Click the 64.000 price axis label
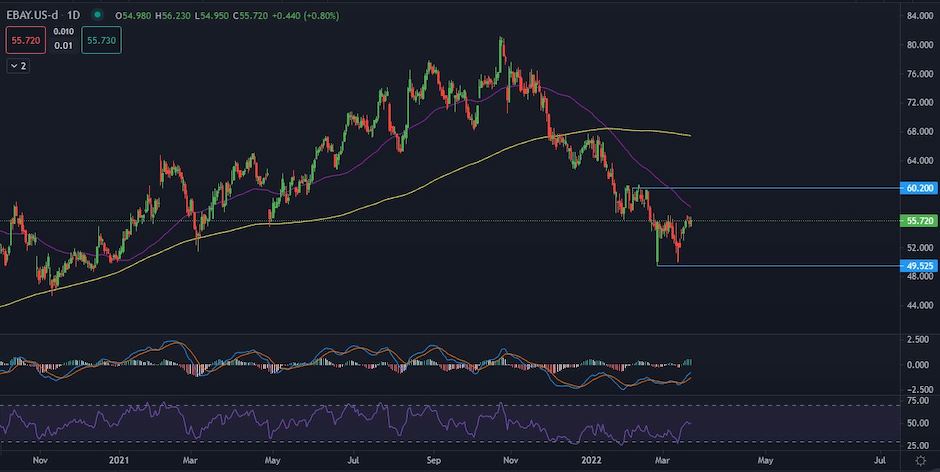Screen dimensions: 940x472 click(920, 161)
